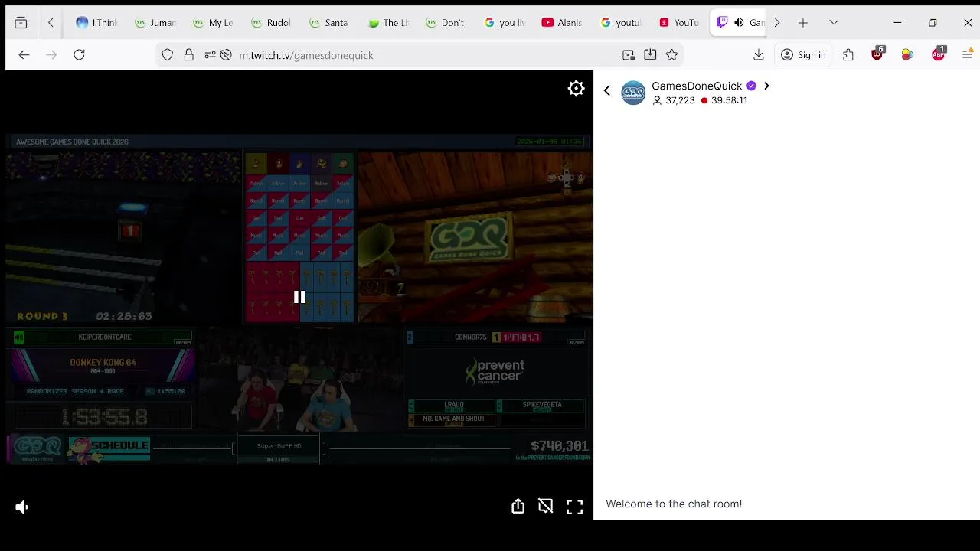
Task: Switch to the The Lit tab
Action: (388, 23)
